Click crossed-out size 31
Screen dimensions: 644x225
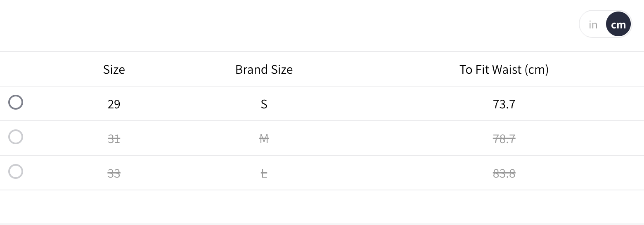pos(114,139)
